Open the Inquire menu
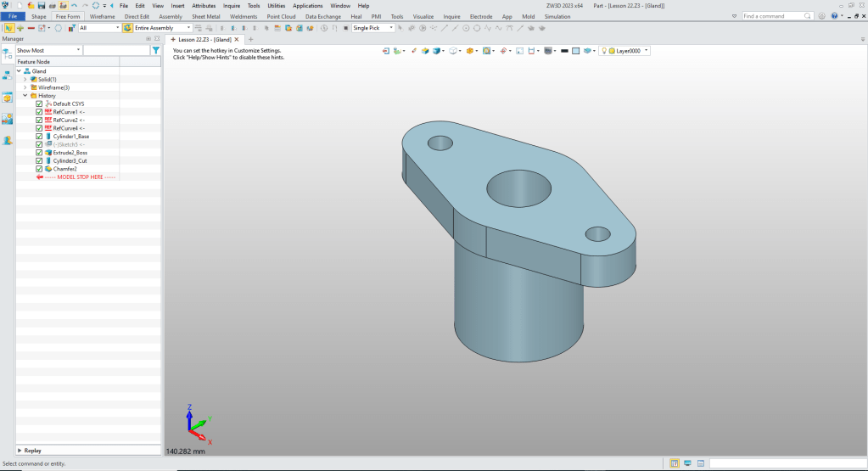The width and height of the screenshot is (868, 471). click(x=232, y=5)
